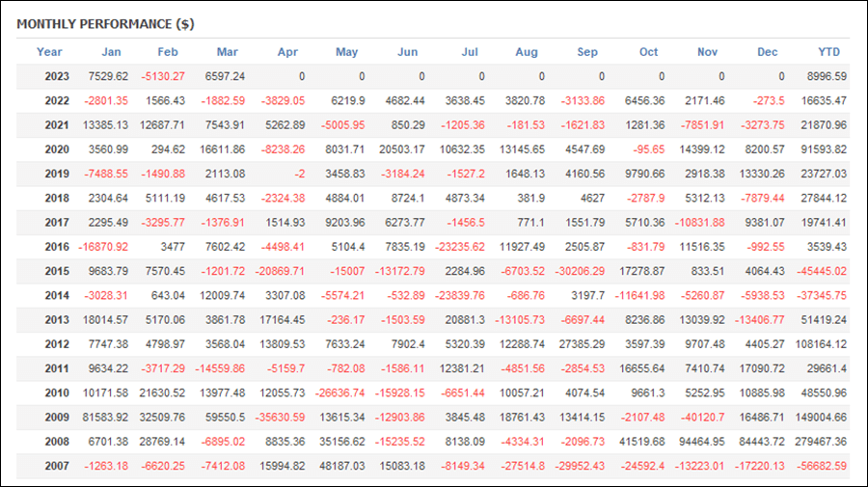The width and height of the screenshot is (868, 487).
Task: Select the 2007 year row label
Action: 57,466
